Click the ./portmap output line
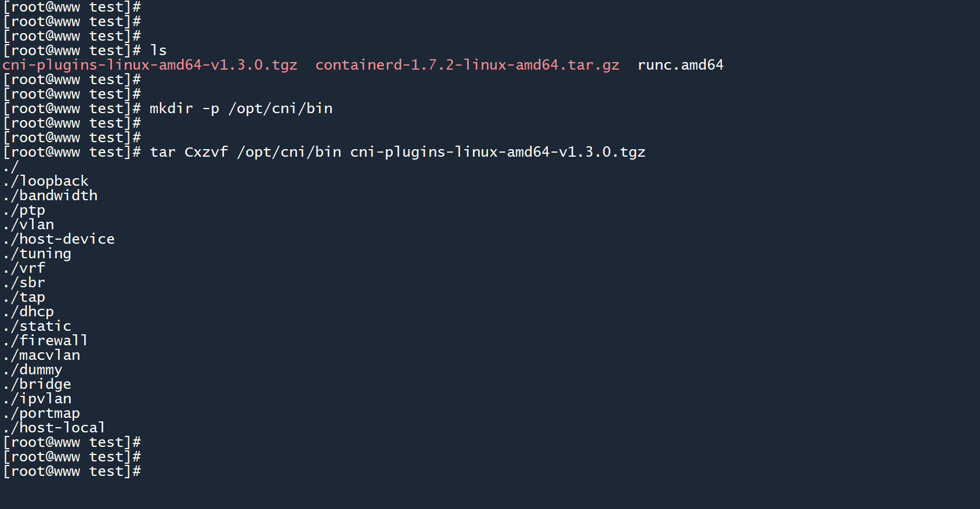The width and height of the screenshot is (980, 509). click(x=41, y=413)
